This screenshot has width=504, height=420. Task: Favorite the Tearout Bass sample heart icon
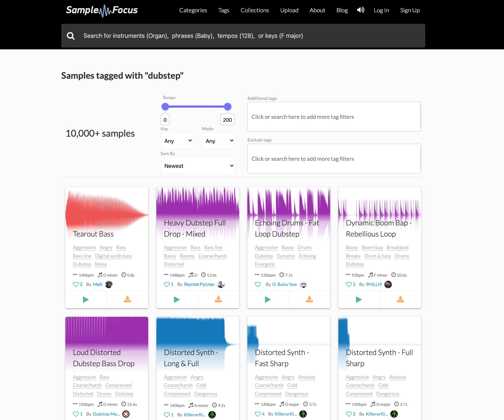(x=76, y=284)
